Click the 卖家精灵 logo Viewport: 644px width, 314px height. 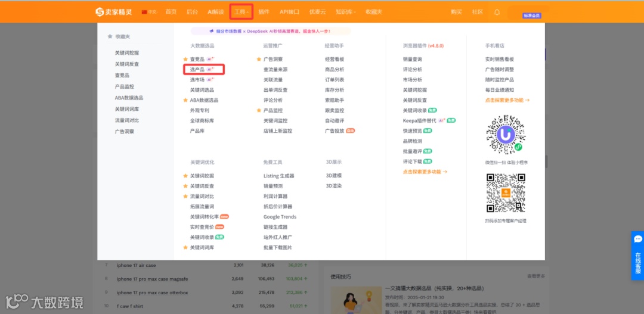pos(114,12)
